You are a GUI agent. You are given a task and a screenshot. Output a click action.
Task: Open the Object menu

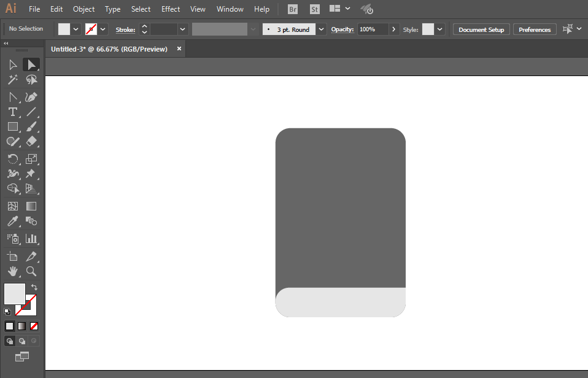pyautogui.click(x=83, y=9)
